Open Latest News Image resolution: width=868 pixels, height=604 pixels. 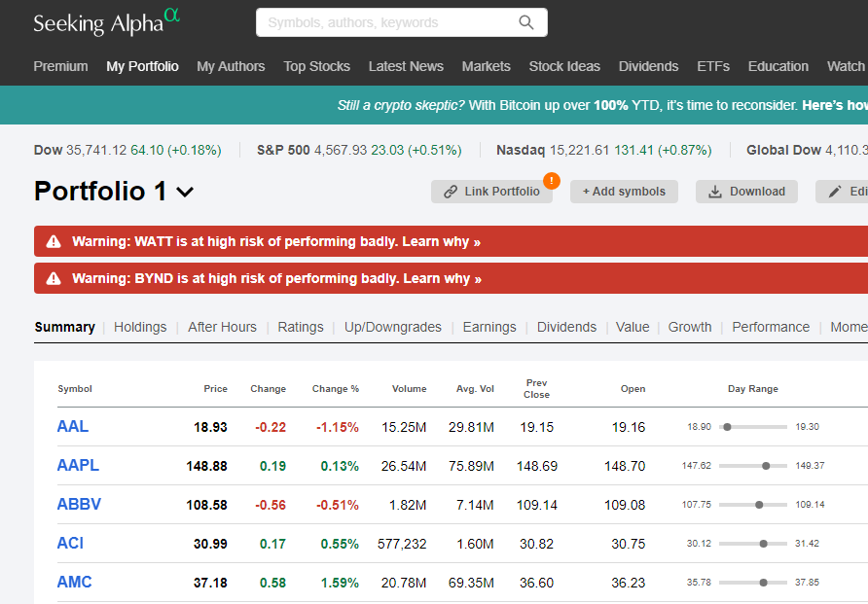coord(406,66)
